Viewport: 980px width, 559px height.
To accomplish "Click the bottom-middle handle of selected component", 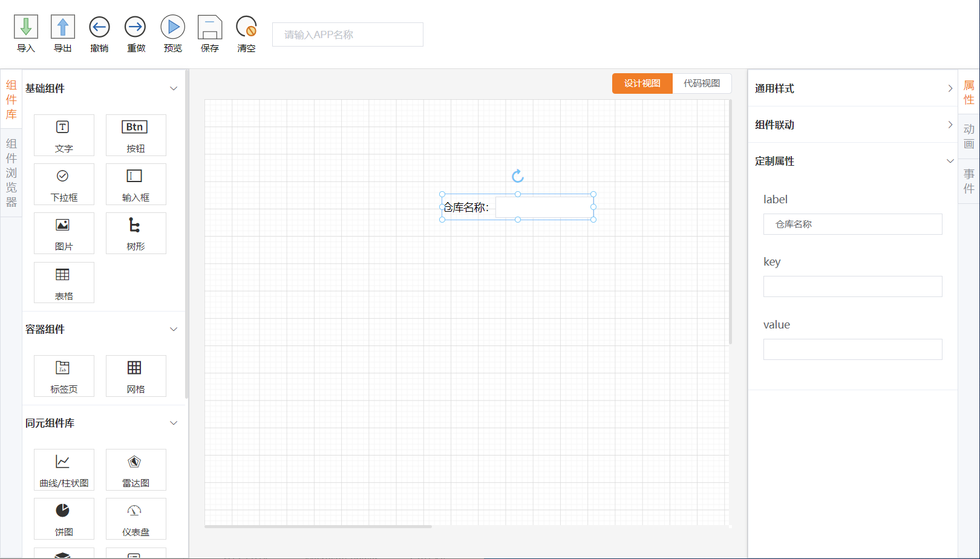I will coord(518,220).
